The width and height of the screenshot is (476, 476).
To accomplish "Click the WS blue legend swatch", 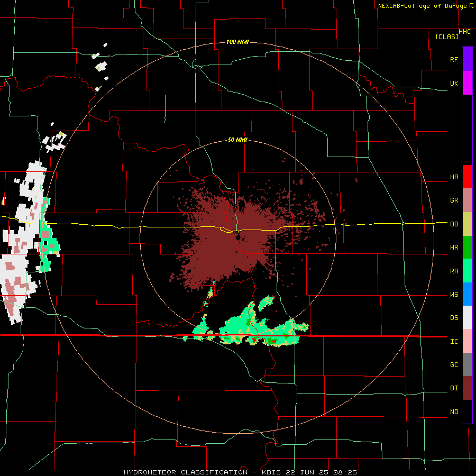I will coord(467,294).
